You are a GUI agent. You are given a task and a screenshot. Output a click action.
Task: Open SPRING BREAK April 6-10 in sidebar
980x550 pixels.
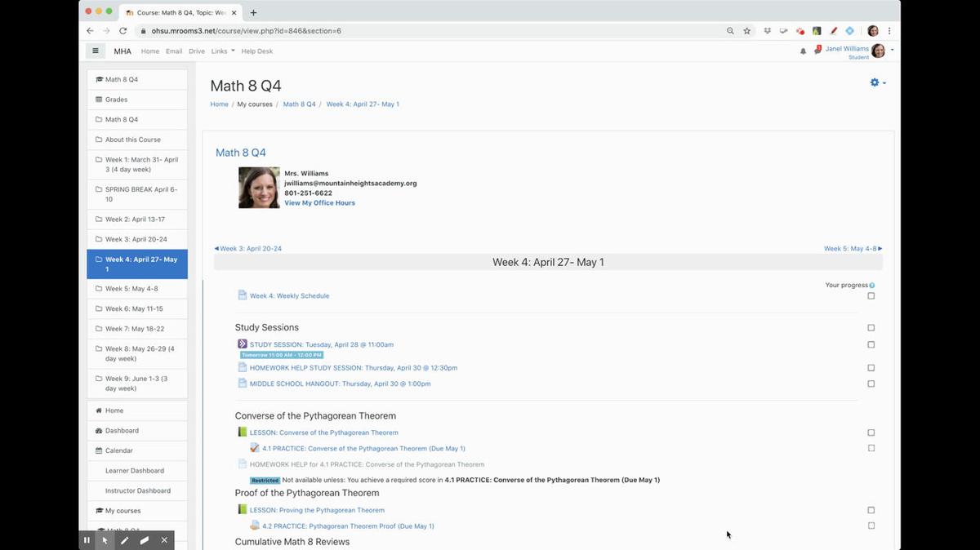point(137,194)
